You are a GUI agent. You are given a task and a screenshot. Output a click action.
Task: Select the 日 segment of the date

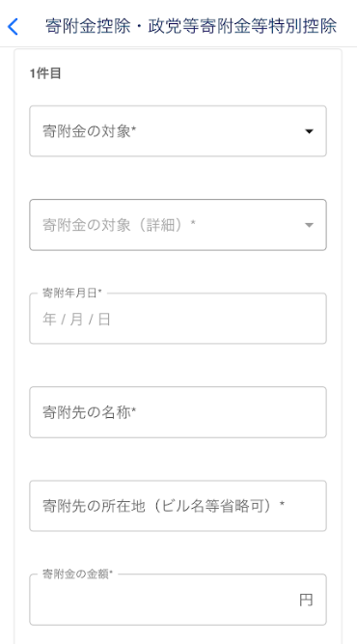click(x=104, y=320)
